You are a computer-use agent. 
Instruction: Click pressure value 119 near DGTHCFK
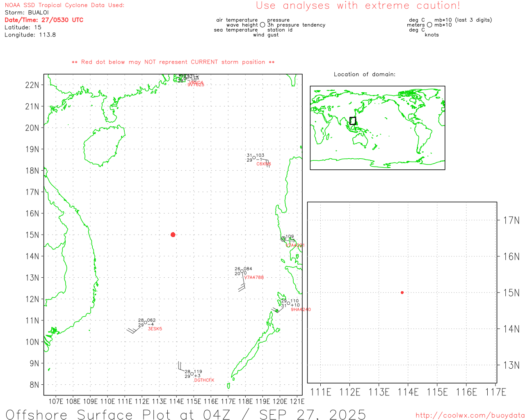pos(198,372)
